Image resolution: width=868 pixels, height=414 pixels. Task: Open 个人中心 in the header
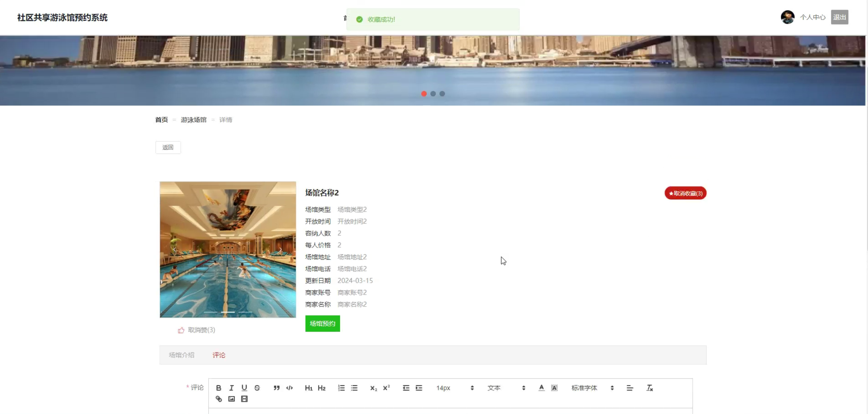(812, 17)
